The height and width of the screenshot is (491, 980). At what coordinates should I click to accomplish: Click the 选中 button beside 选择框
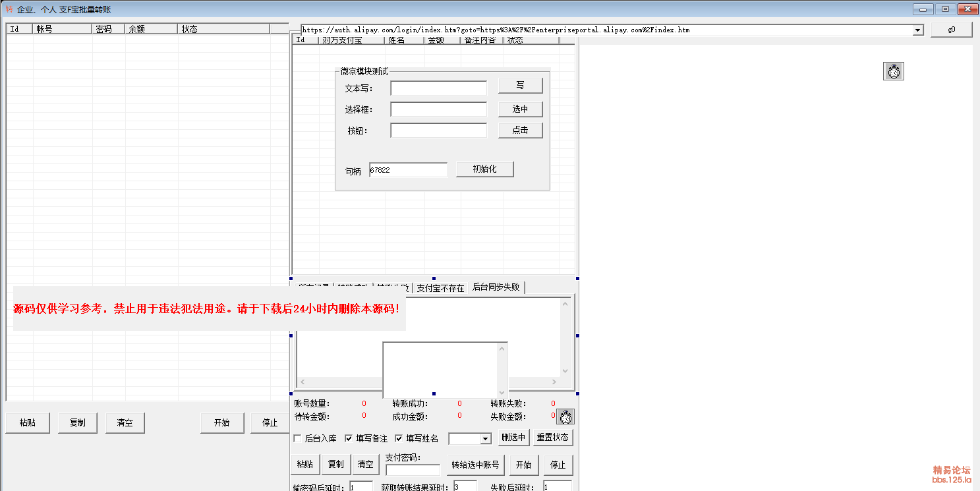520,109
